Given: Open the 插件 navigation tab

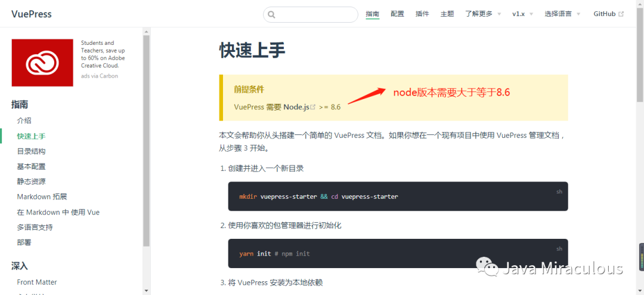Looking at the screenshot, I should point(422,14).
